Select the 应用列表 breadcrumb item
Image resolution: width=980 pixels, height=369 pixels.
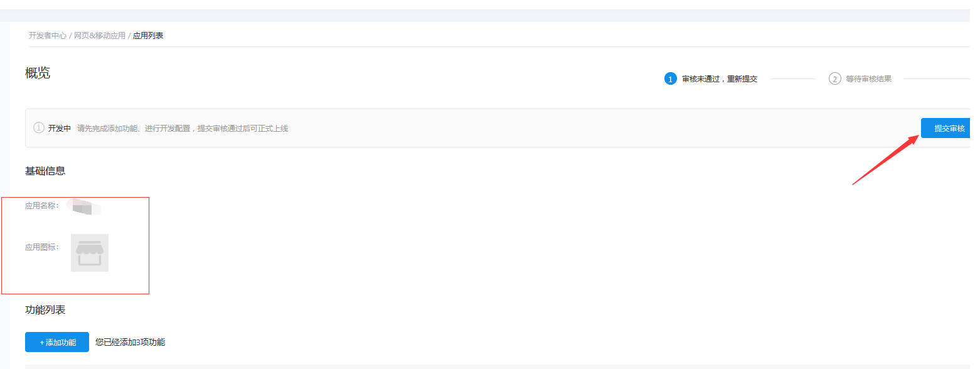tap(148, 36)
